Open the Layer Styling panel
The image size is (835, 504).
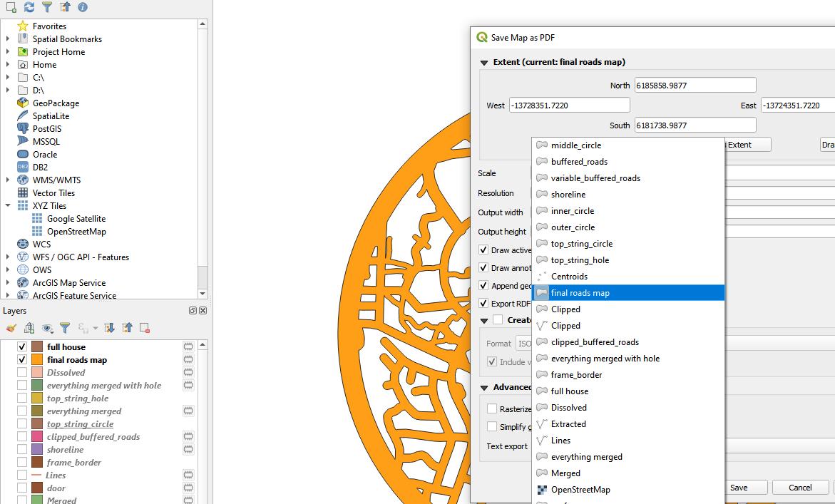coord(11,328)
